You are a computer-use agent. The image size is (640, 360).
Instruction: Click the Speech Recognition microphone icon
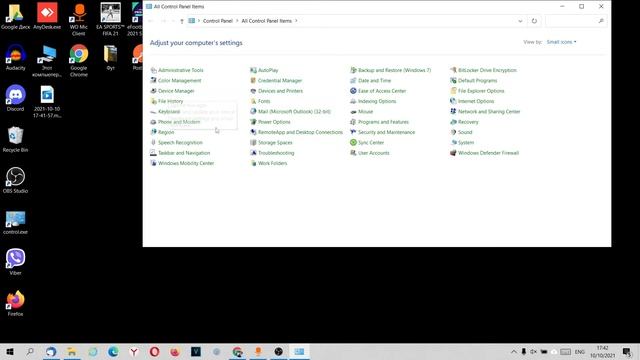pos(153,142)
